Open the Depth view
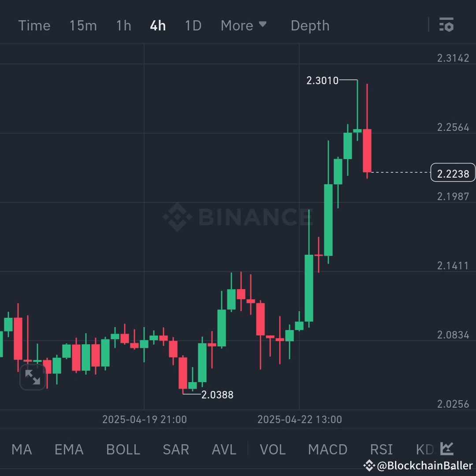The image size is (476, 476). tap(310, 26)
